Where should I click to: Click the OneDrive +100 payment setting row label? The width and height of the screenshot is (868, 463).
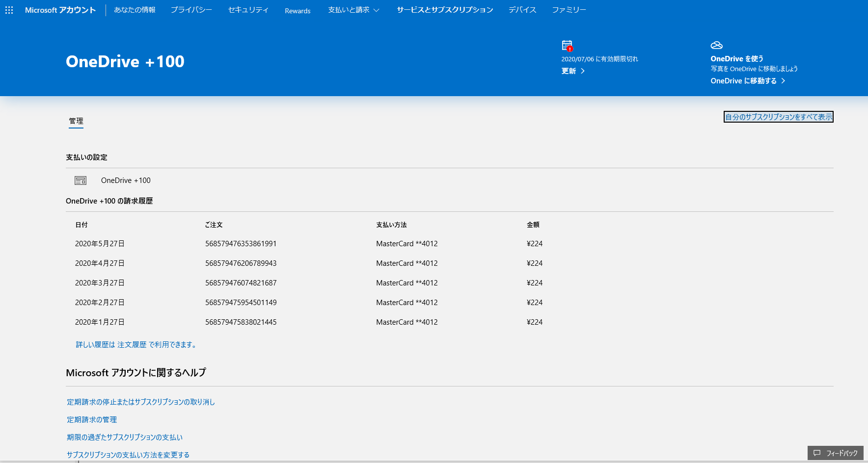[126, 180]
